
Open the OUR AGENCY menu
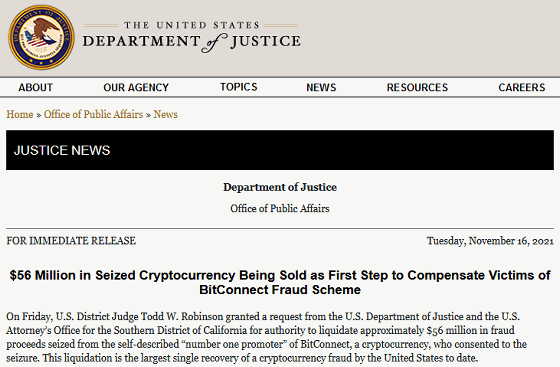click(136, 87)
